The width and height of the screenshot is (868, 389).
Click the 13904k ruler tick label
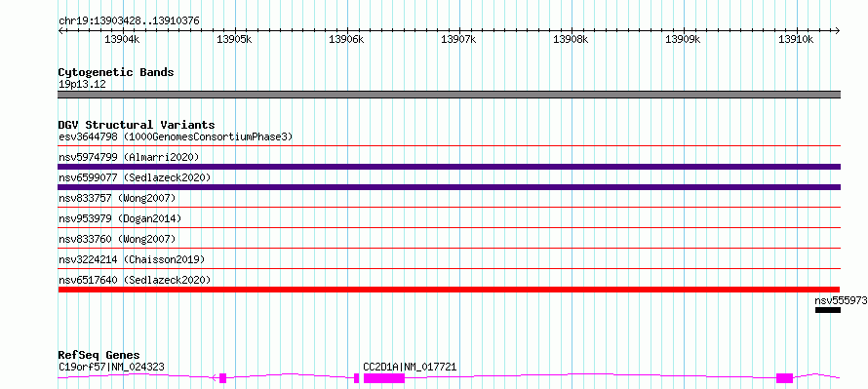[x=122, y=39]
